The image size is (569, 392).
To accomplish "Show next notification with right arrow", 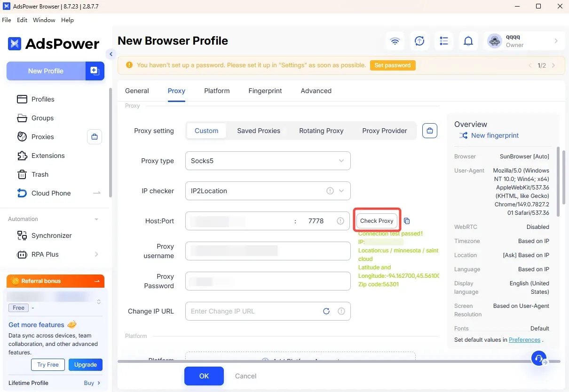I will [x=553, y=65].
